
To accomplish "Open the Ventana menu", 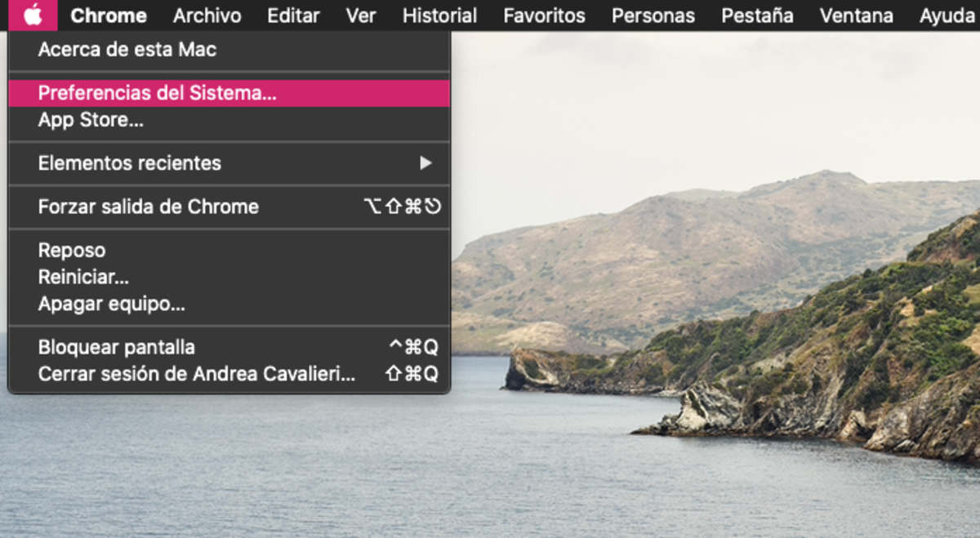I will tap(856, 16).
